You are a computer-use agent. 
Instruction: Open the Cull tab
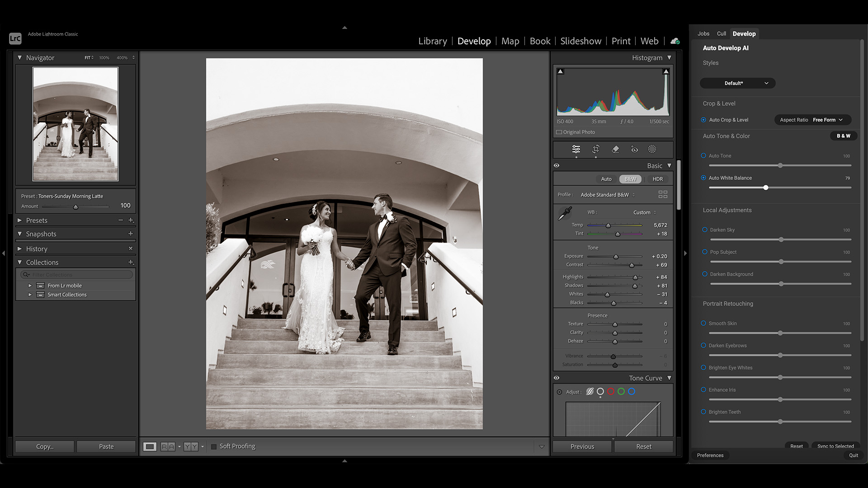point(722,33)
